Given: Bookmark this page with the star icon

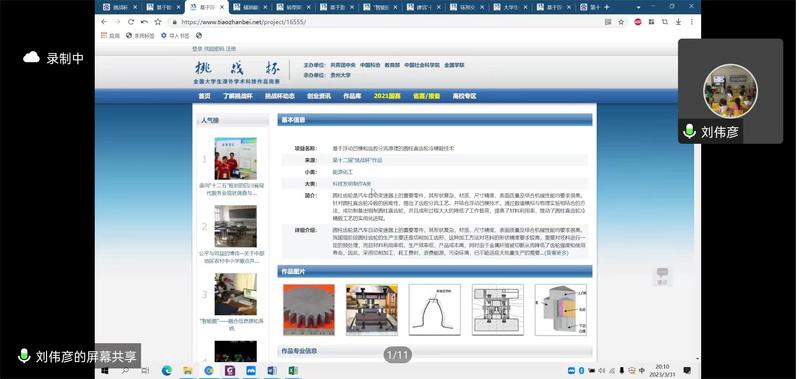Looking at the screenshot, I should tap(621, 22).
